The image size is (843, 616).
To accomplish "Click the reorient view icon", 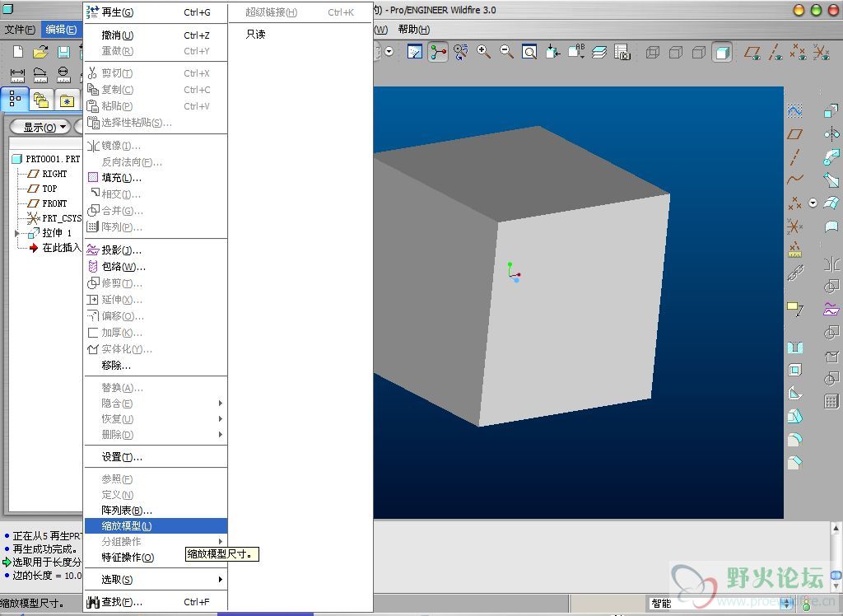I will click(552, 52).
